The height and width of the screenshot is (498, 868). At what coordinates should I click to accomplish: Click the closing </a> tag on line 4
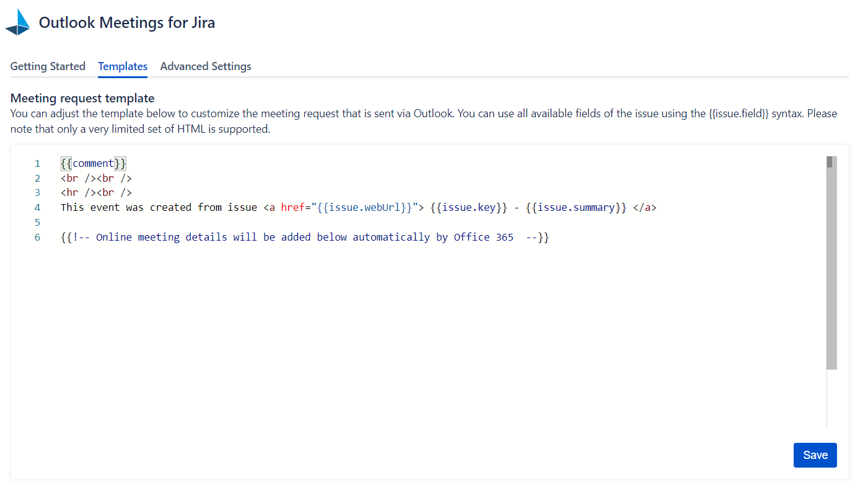644,208
